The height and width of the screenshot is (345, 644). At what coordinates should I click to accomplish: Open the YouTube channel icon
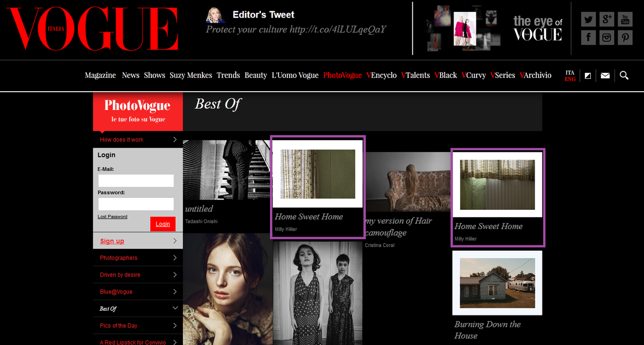pos(625,19)
